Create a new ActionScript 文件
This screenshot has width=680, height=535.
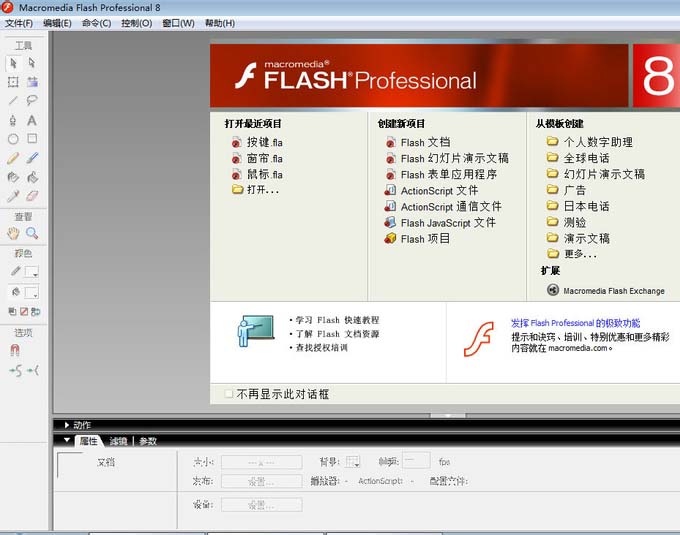[x=431, y=191]
